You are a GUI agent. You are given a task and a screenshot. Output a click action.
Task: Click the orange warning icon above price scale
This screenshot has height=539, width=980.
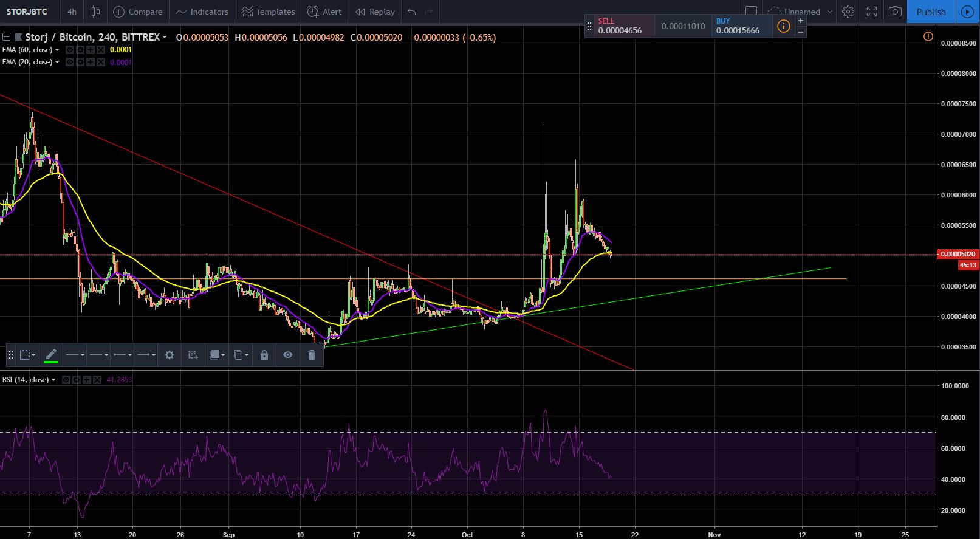pyautogui.click(x=928, y=37)
